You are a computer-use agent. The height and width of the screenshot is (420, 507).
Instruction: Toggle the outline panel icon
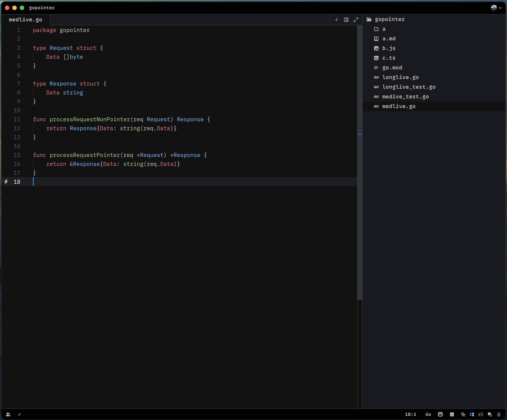[x=481, y=414]
